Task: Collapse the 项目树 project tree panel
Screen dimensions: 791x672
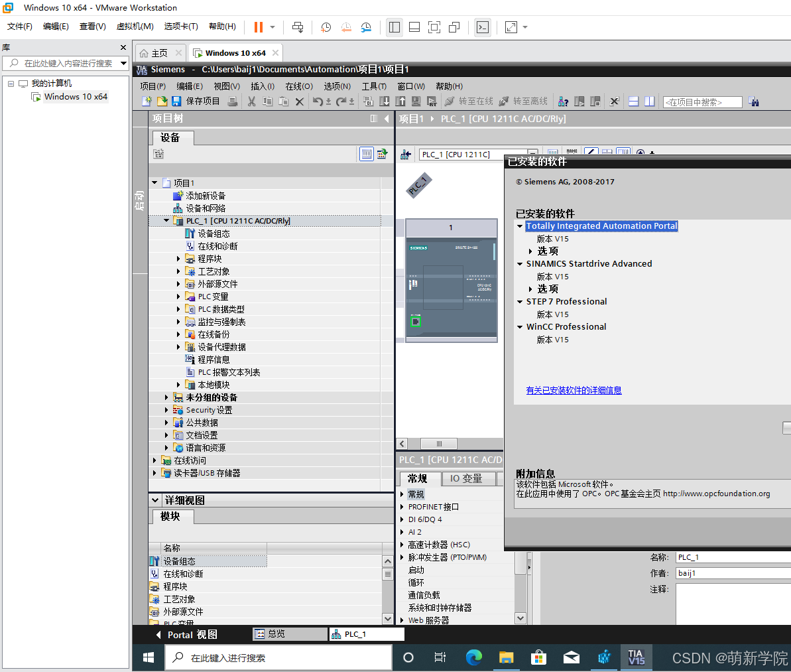Action: coord(387,119)
